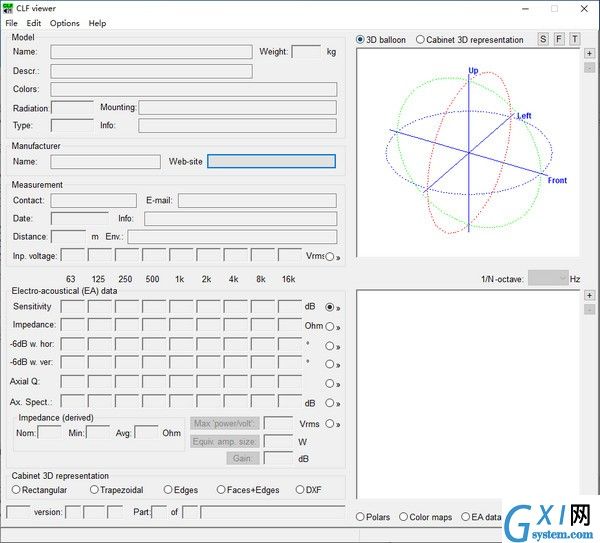600x543 pixels.
Task: Click the Measurement Contact field
Action: tap(93, 201)
